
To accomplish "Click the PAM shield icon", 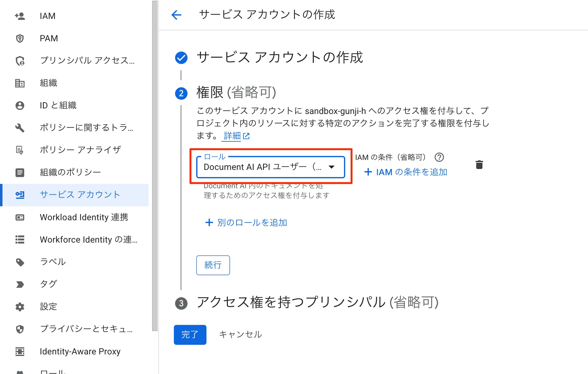I will (20, 39).
